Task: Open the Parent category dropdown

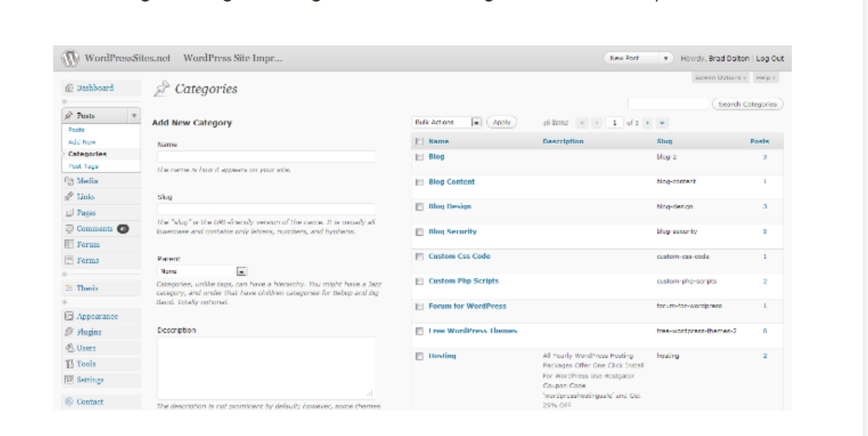Action: pos(202,272)
